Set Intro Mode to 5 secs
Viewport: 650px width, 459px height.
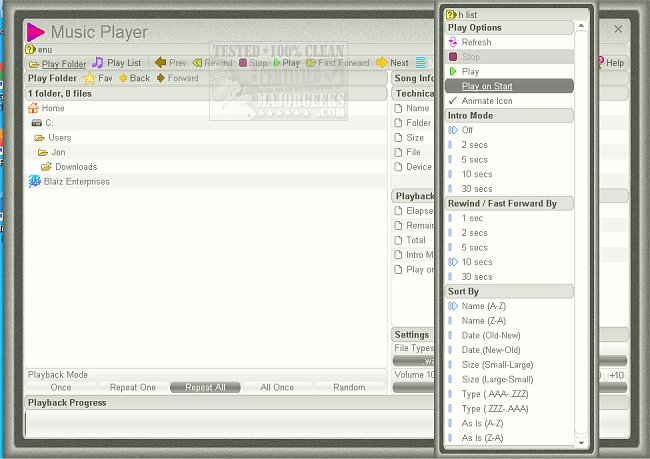pyautogui.click(x=509, y=160)
